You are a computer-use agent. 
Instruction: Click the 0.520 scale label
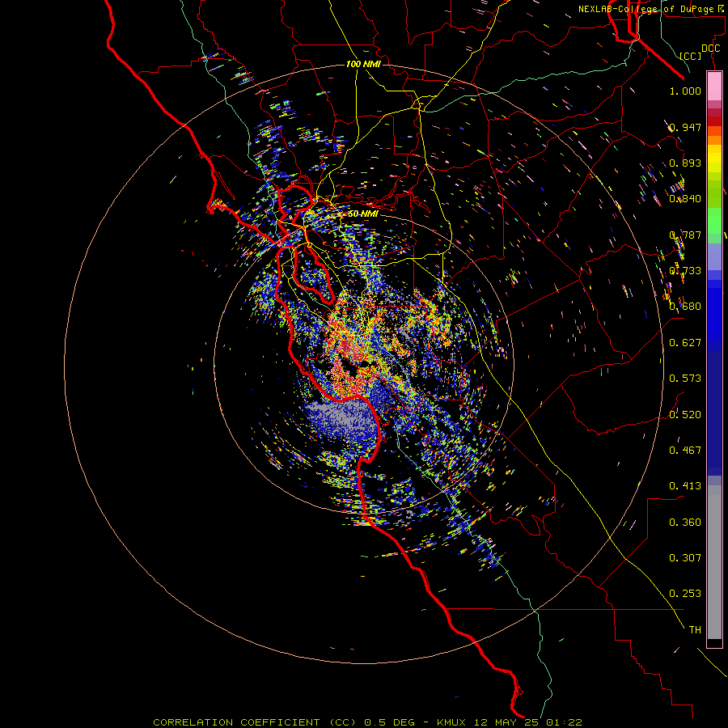click(x=685, y=415)
